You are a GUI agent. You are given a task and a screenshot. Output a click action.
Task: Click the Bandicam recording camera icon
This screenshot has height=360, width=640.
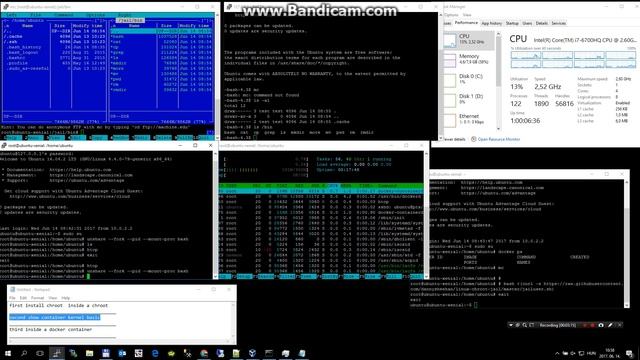[x=601, y=325]
